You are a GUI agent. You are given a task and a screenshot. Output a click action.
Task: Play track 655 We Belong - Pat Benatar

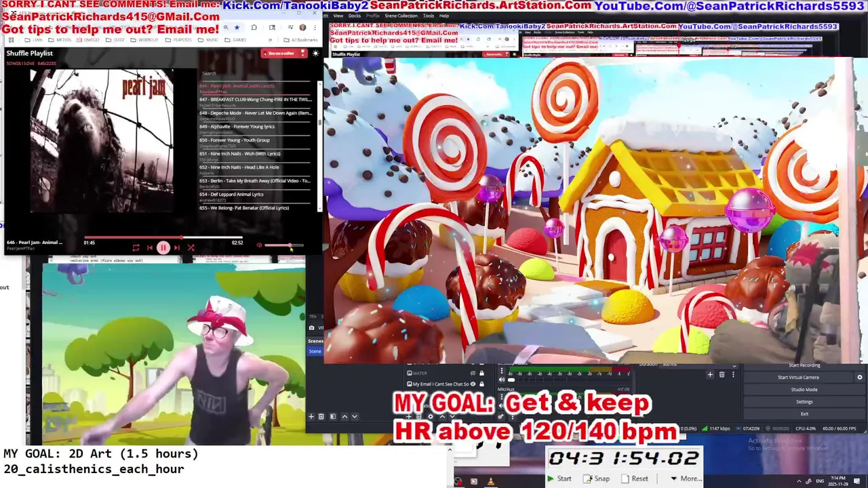tap(255, 209)
